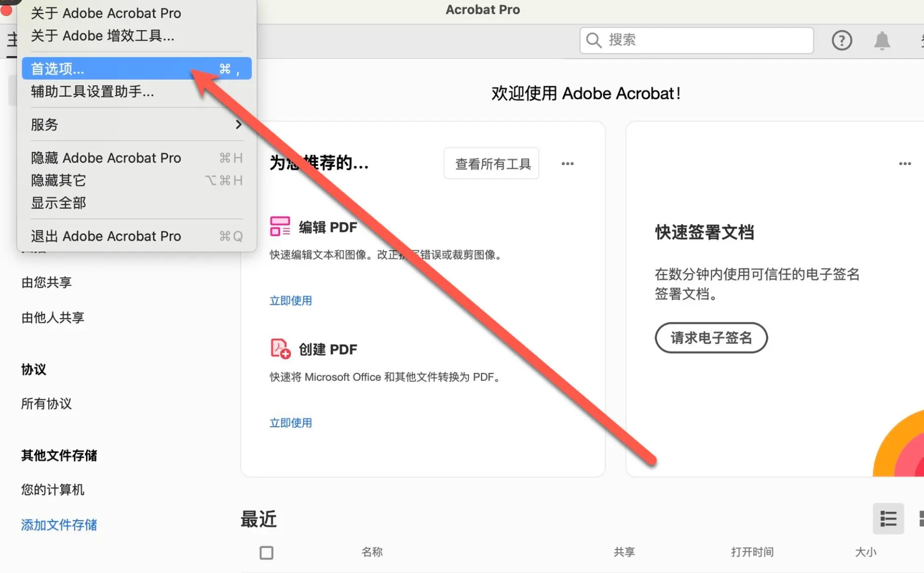Open more options on the signature card
Image resolution: width=924 pixels, height=573 pixels.
click(905, 163)
